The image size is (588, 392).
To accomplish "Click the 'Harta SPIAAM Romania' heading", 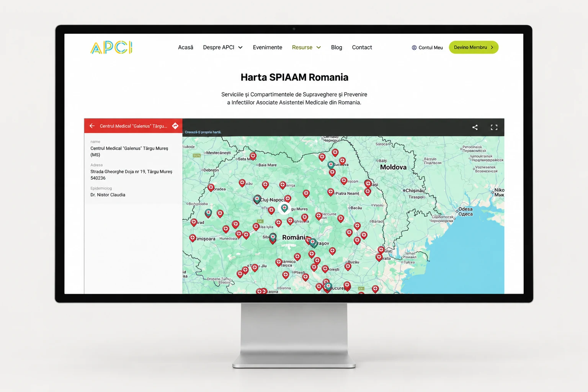I will [294, 77].
